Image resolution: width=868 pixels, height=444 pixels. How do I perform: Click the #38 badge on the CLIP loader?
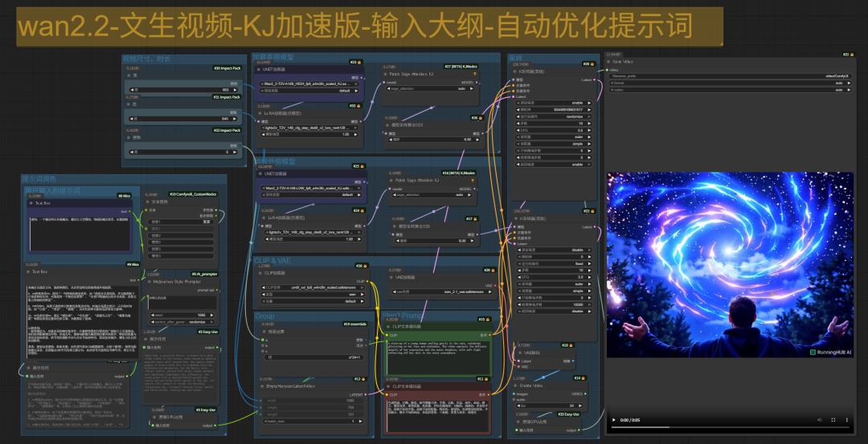(362, 266)
